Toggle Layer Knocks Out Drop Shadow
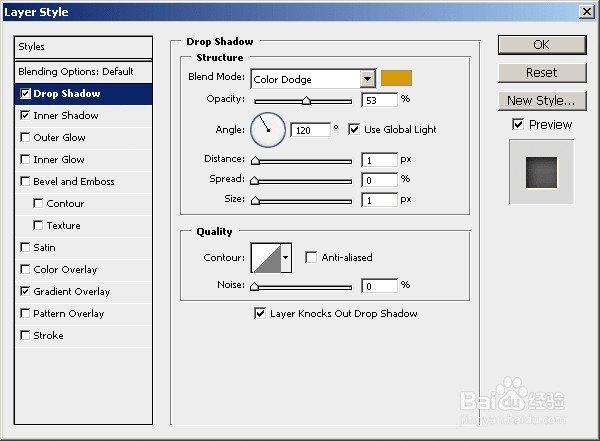Image resolution: width=600 pixels, height=441 pixels. [260, 314]
